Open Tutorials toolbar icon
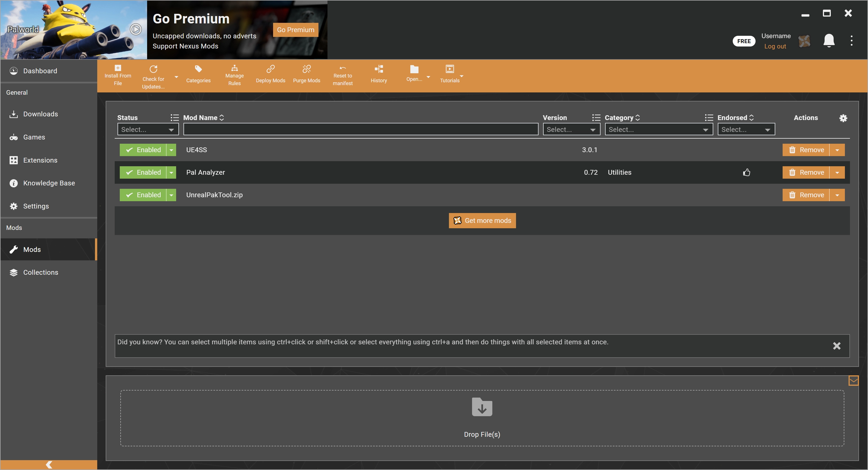The width and height of the screenshot is (868, 470). tap(449, 69)
